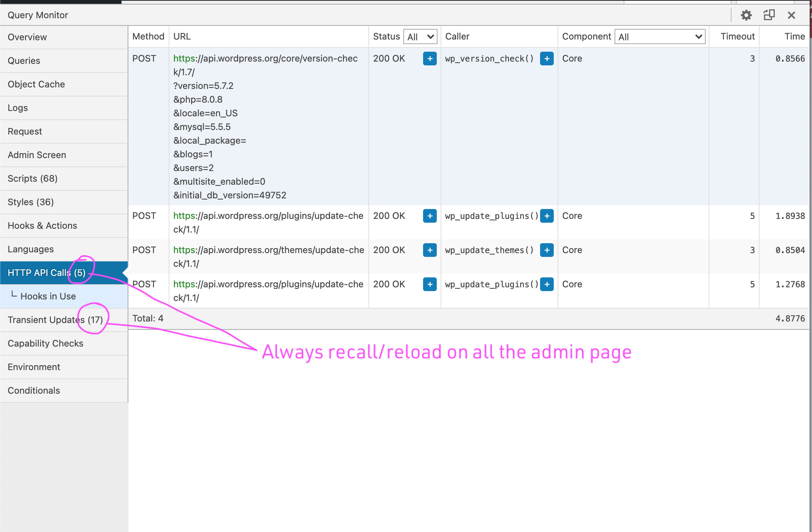Expand status plus on first plugins update-check
Screen dimensions: 812x532
(430, 216)
